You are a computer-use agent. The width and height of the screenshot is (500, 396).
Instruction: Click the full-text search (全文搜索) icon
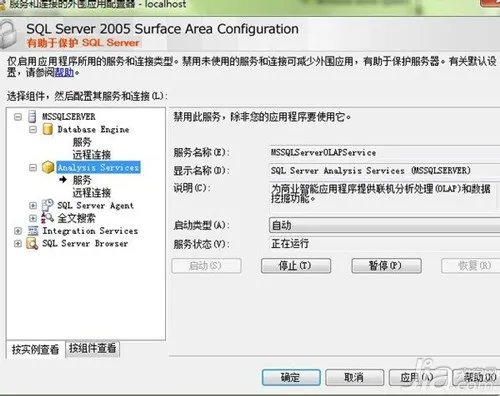(x=47, y=218)
